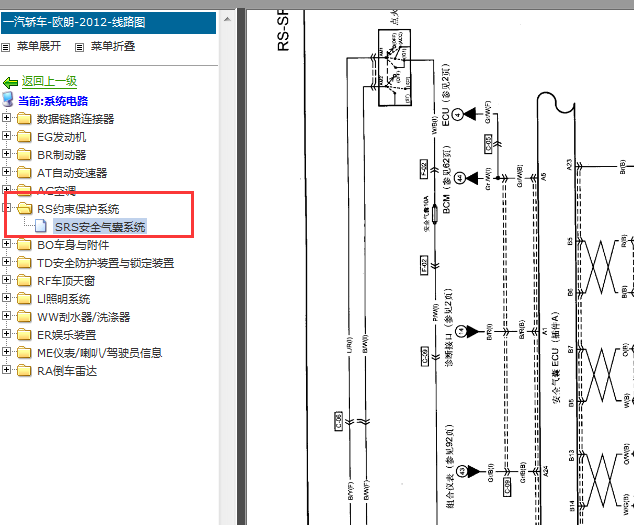Select the 当前:系统电路 label

point(53,101)
